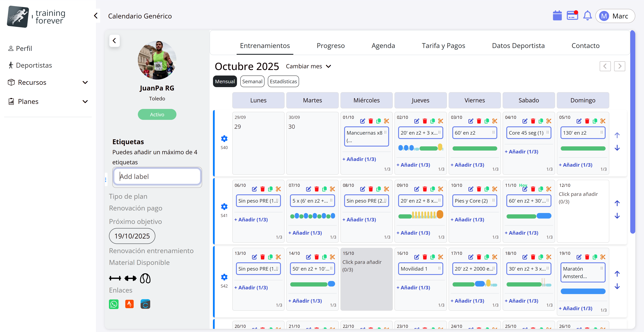Screen dimensions: 644x332
Task: Switch to the Progreso tab
Action: [x=331, y=45]
